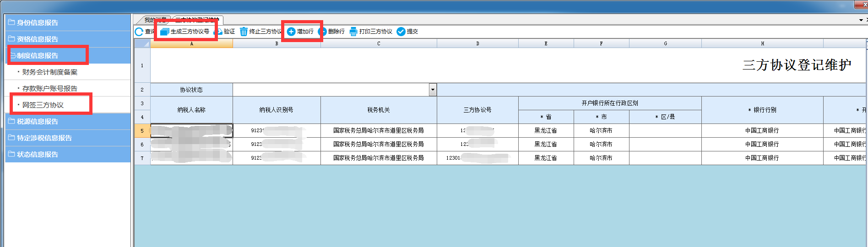Screen dimensions: 868x247
Task: Open the tab list dropdown arrow
Action: pos(861,20)
